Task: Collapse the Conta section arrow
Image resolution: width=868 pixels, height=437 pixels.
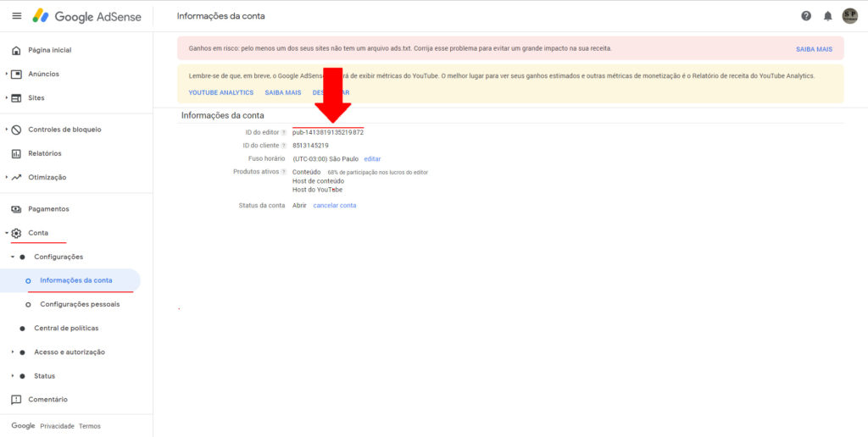Action: click(x=6, y=234)
